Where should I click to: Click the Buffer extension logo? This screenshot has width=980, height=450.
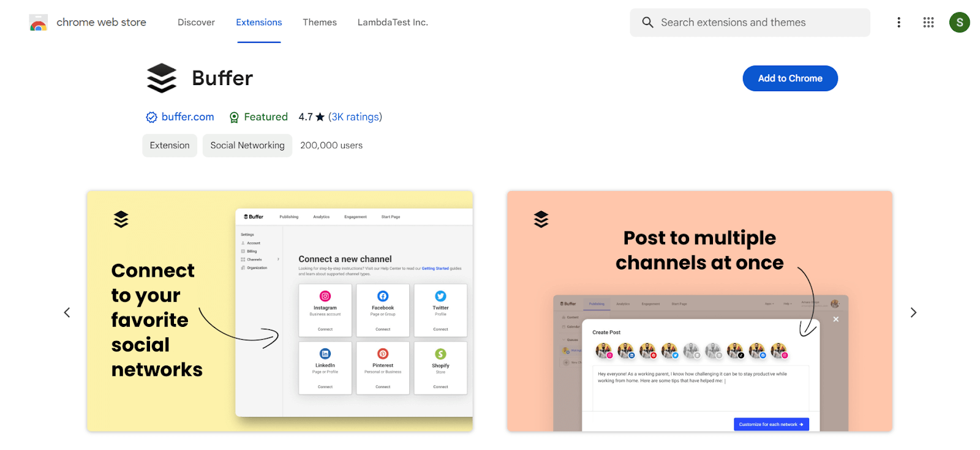tap(162, 78)
